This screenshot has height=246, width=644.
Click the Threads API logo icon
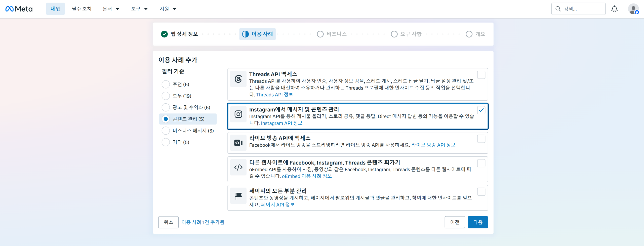click(x=238, y=79)
